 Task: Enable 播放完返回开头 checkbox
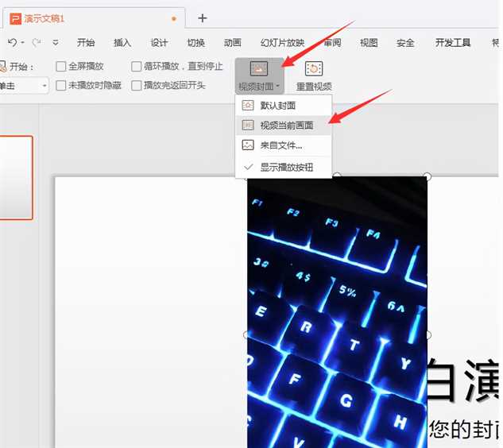tap(137, 85)
